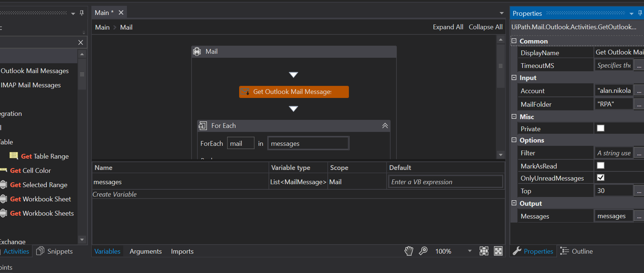
Task: Click the zoom magnifier icon
Action: [x=423, y=251]
